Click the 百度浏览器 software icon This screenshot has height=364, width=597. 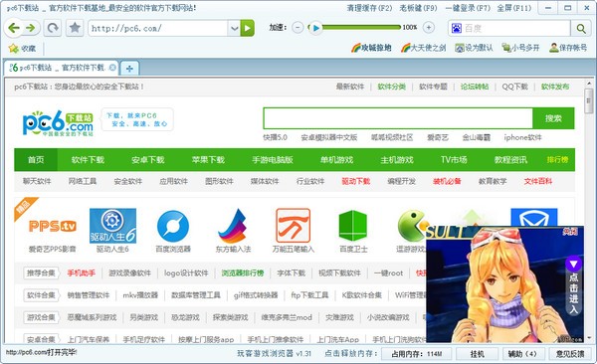tap(173, 227)
